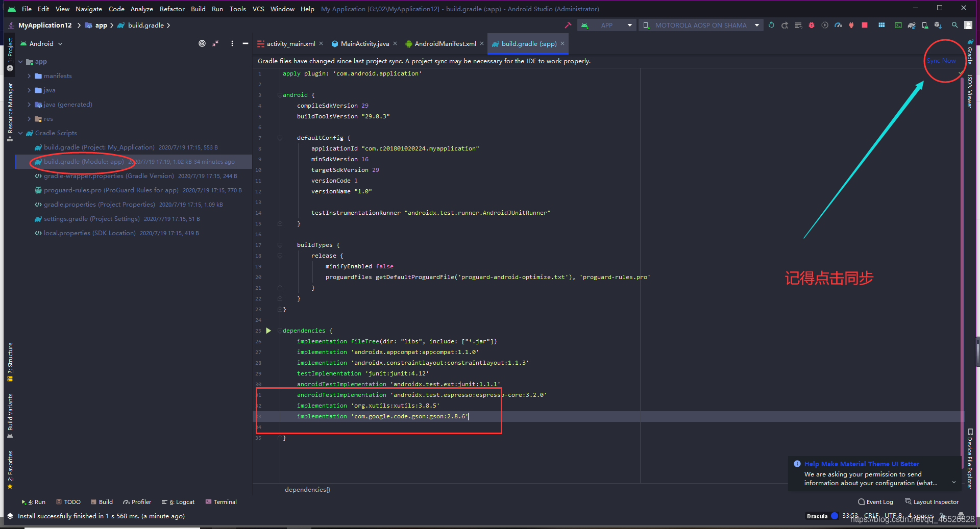The width and height of the screenshot is (980, 529).
Task: Toggle the Logcat tool window
Action: [x=178, y=502]
